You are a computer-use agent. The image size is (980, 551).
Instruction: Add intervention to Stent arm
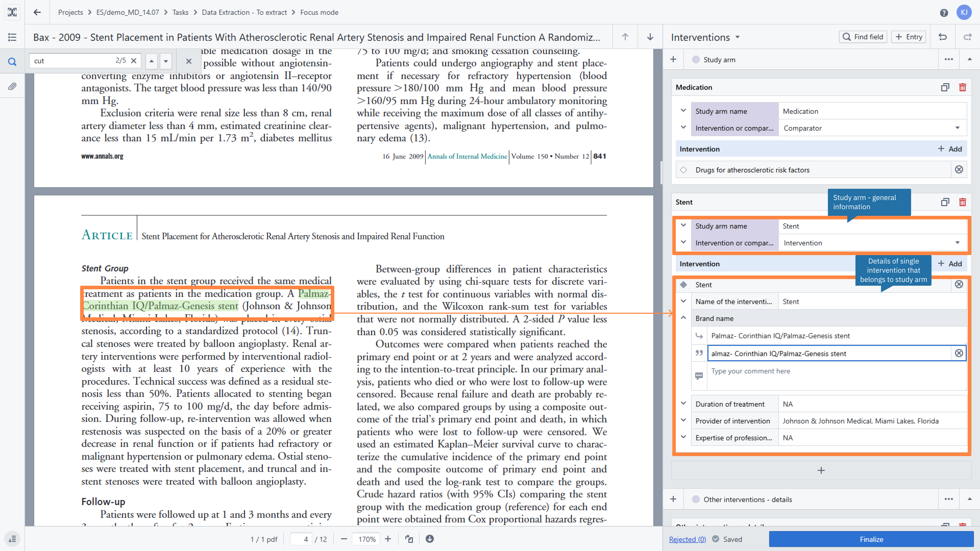coord(950,264)
